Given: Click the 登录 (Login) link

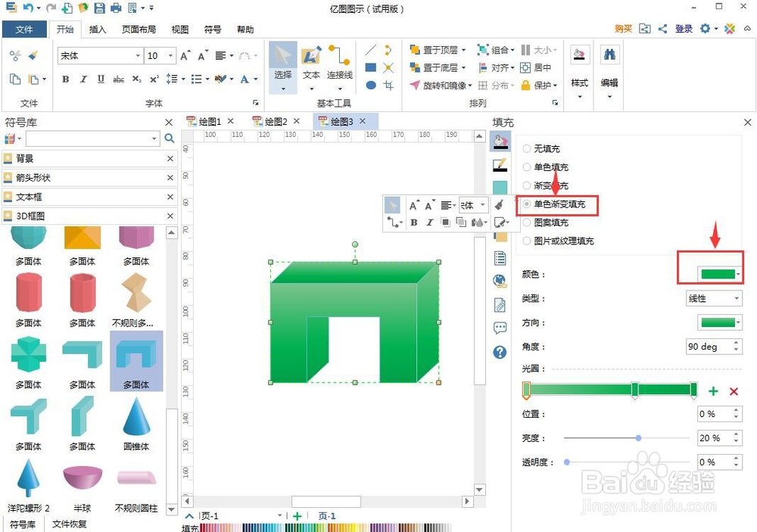Looking at the screenshot, I should point(684,29).
